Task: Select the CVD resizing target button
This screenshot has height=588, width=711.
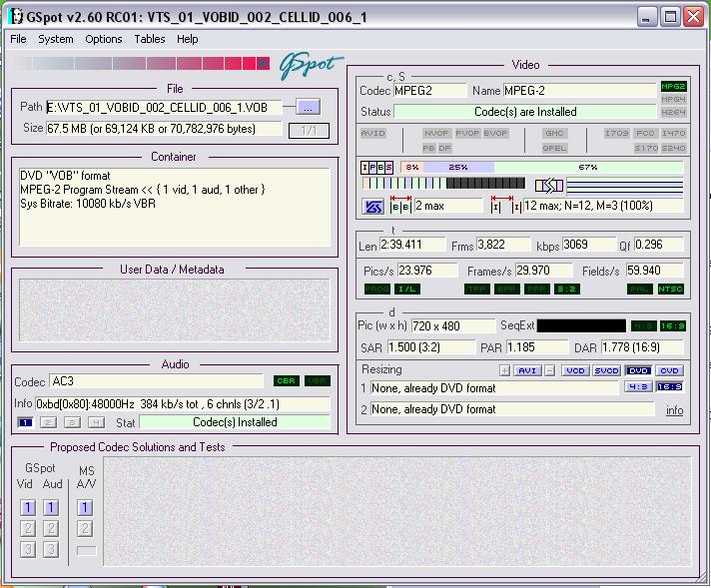Action: (x=669, y=370)
